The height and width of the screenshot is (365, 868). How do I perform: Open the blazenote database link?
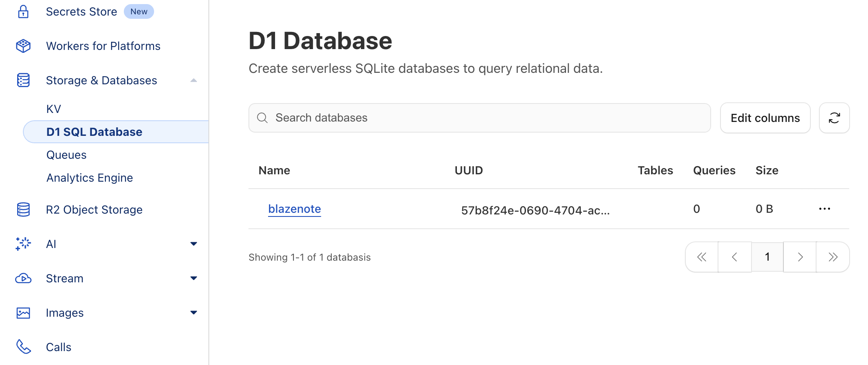point(294,209)
